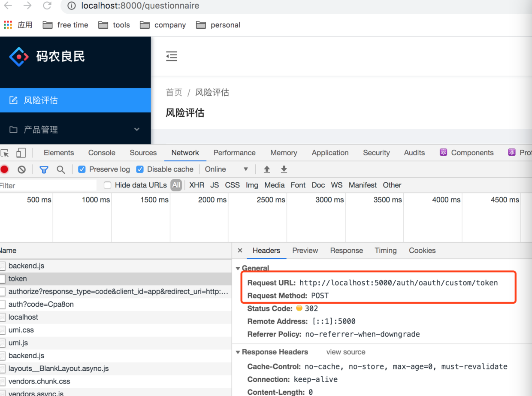
Task: Select the auth?code=Cpa8on request row
Action: [x=116, y=305]
